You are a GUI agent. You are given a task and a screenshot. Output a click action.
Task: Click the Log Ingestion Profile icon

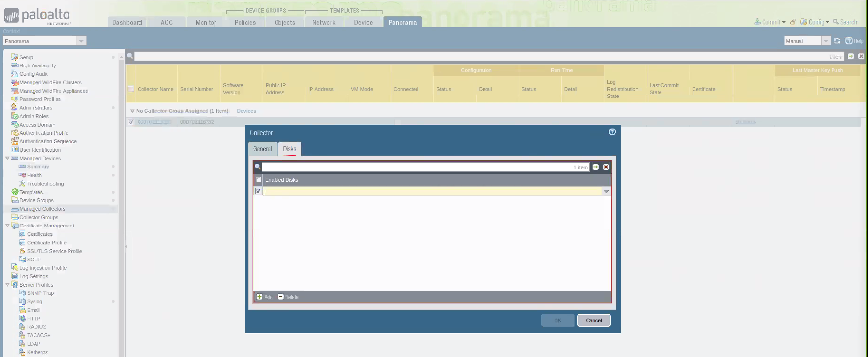[14, 268]
